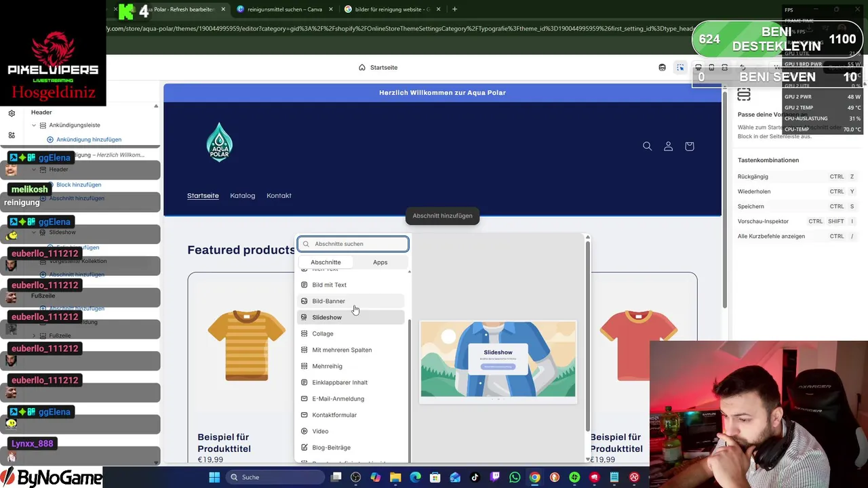The height and width of the screenshot is (488, 868).
Task: Collapse Ankündigungsleiste tree item
Action: coord(34,125)
